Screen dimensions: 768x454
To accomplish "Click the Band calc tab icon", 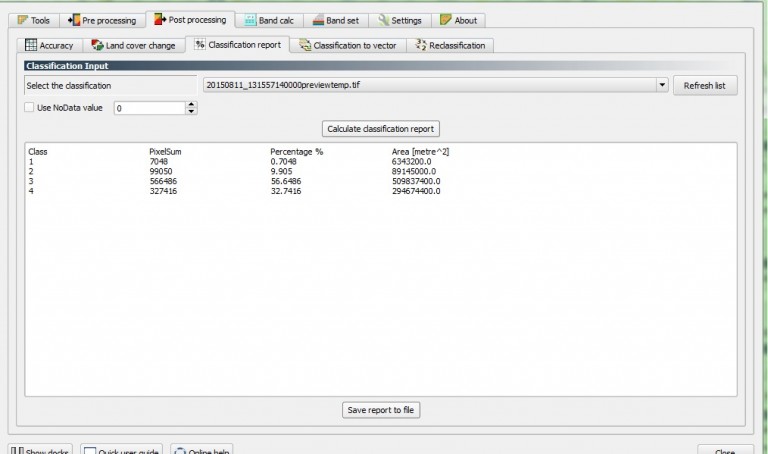I will click(250, 20).
